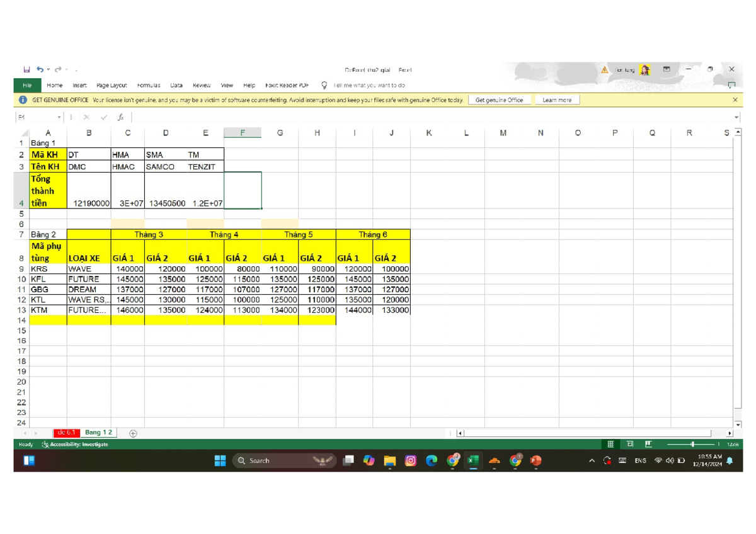Dismiss the genuine Office notification bar
The image size is (756, 534).
pos(735,99)
